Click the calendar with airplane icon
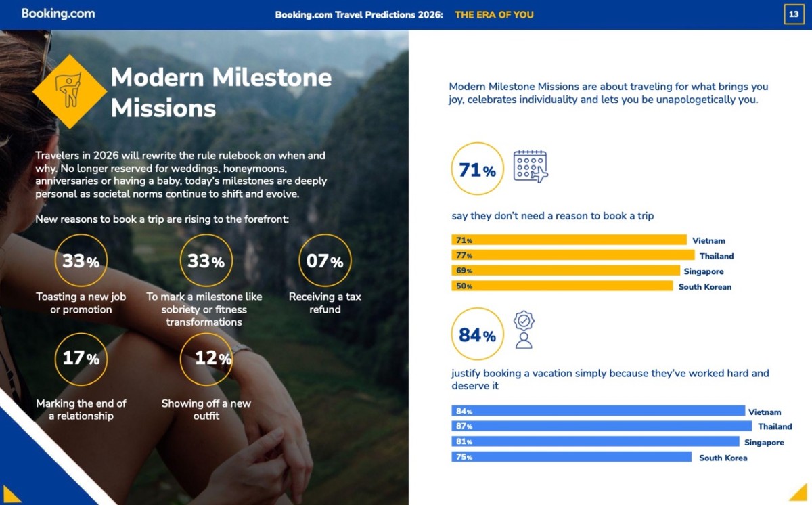The width and height of the screenshot is (812, 505). [531, 167]
